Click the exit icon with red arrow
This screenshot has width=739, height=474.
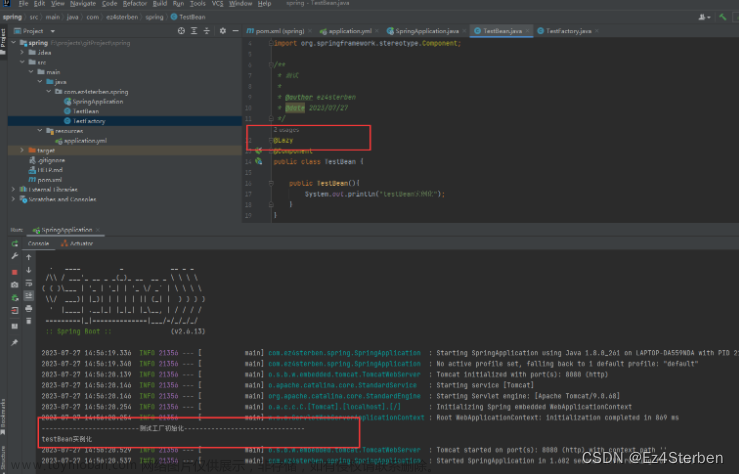point(15,311)
